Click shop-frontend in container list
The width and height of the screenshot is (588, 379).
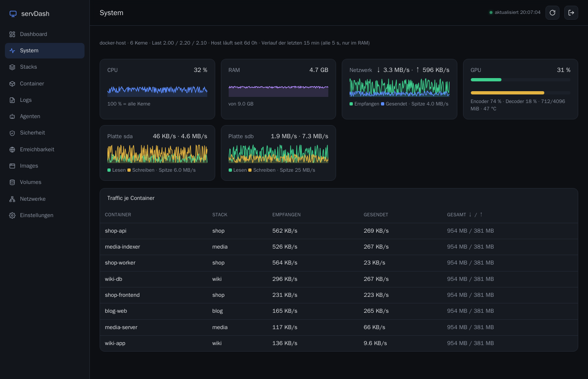[122, 295]
